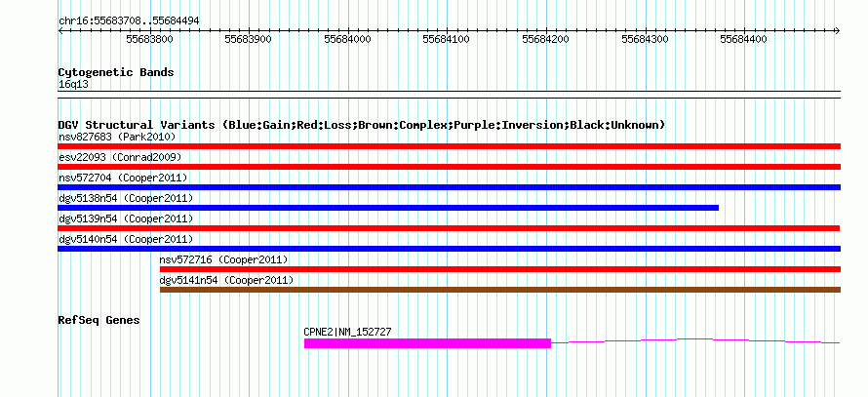Viewport: 868px width, 397px height.
Task: Click the dgv5139n54 (Cooper2011) label
Action: [126, 218]
